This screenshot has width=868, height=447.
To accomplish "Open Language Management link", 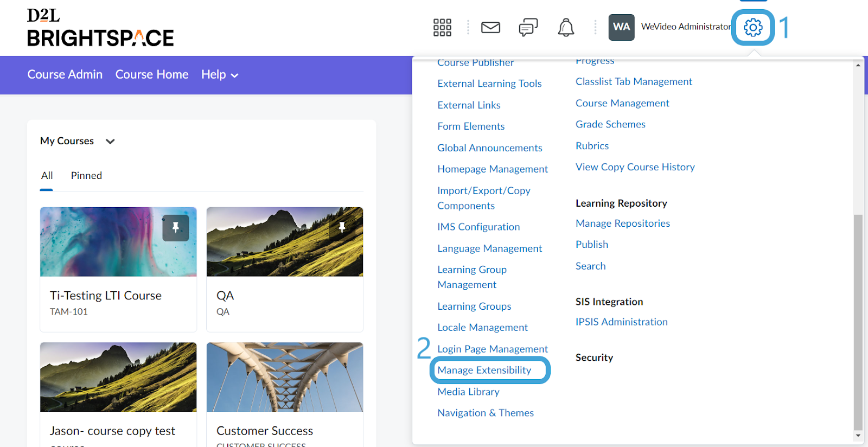I will (x=490, y=248).
